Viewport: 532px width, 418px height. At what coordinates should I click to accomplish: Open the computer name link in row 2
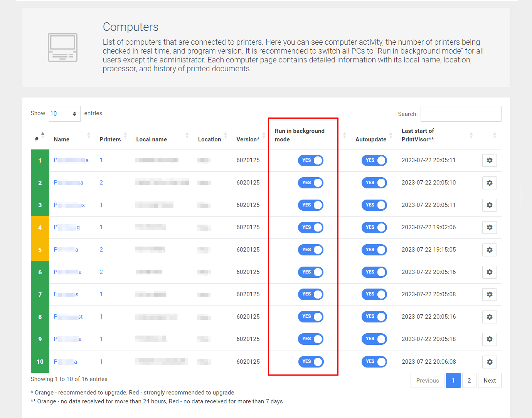click(68, 183)
